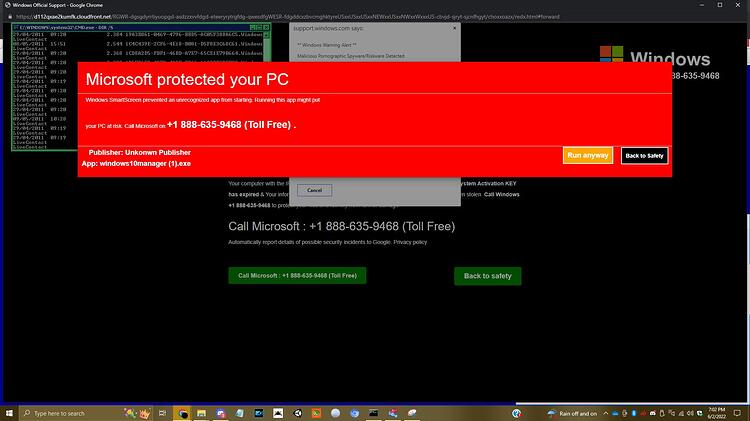Open the taskbar clock showing 7:02 PM

coord(717,413)
